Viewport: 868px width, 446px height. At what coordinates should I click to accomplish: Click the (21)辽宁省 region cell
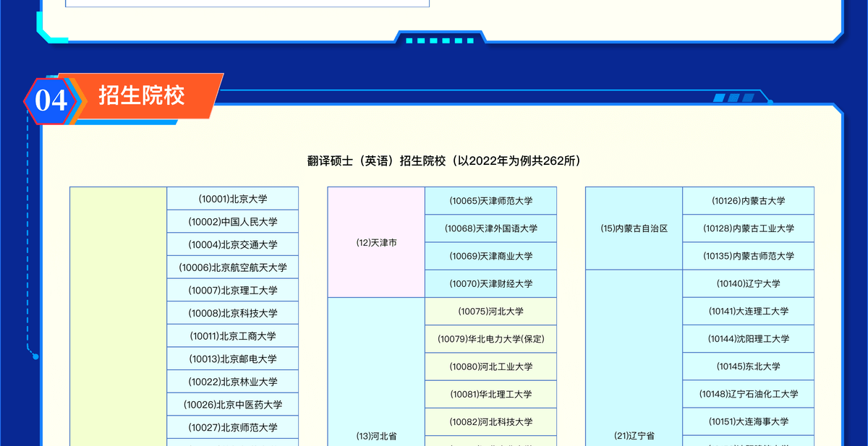[x=634, y=436]
